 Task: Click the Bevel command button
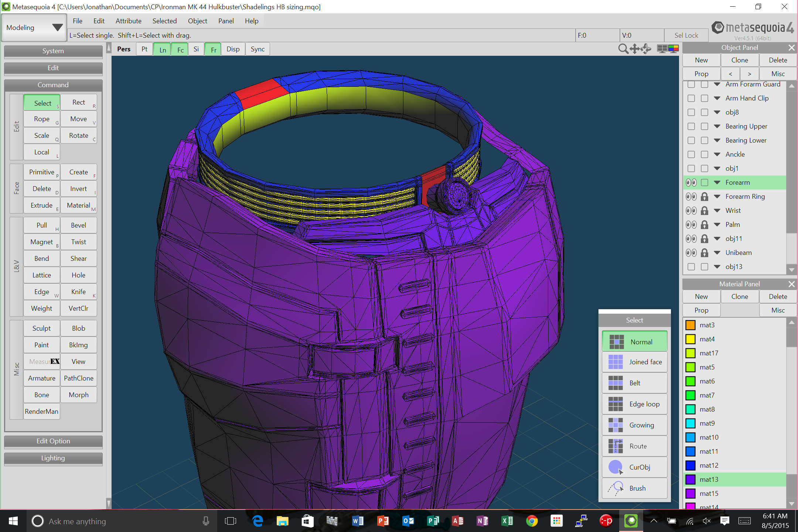click(79, 225)
